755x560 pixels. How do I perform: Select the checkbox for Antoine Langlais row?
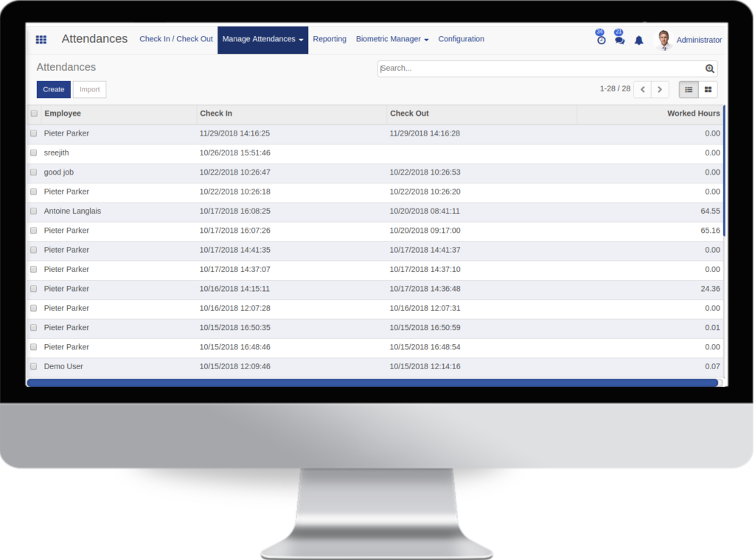click(33, 211)
